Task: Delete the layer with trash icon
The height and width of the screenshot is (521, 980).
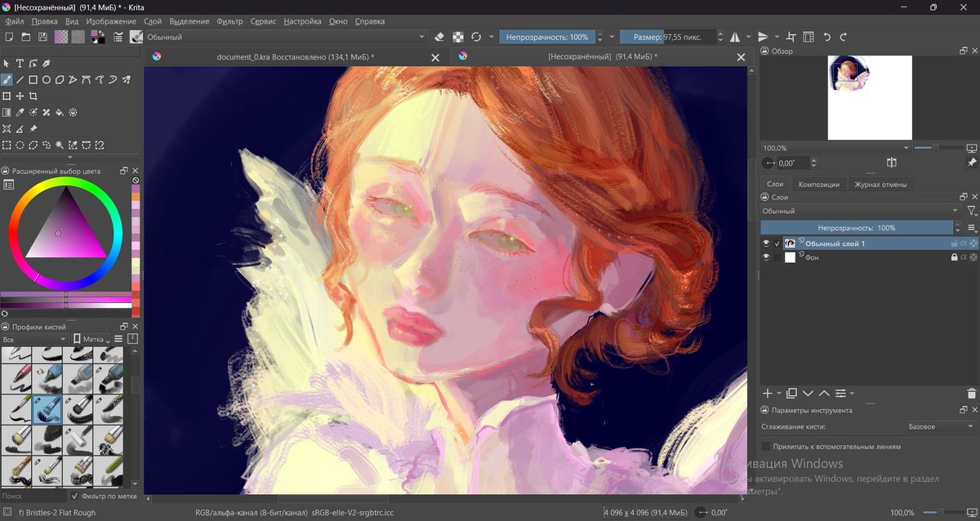Action: (971, 394)
